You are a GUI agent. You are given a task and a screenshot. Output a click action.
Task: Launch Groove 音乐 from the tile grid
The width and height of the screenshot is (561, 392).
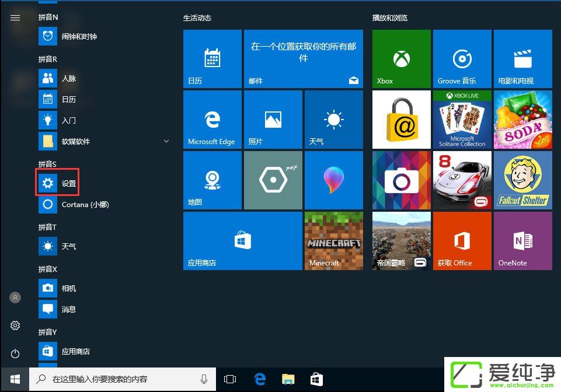coord(462,58)
